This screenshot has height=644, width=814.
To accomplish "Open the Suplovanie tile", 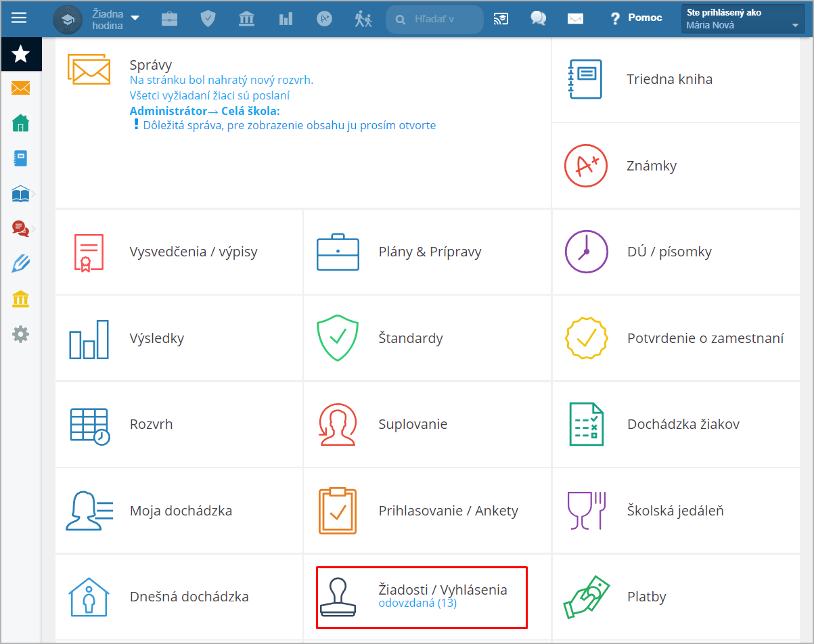I will point(413,424).
